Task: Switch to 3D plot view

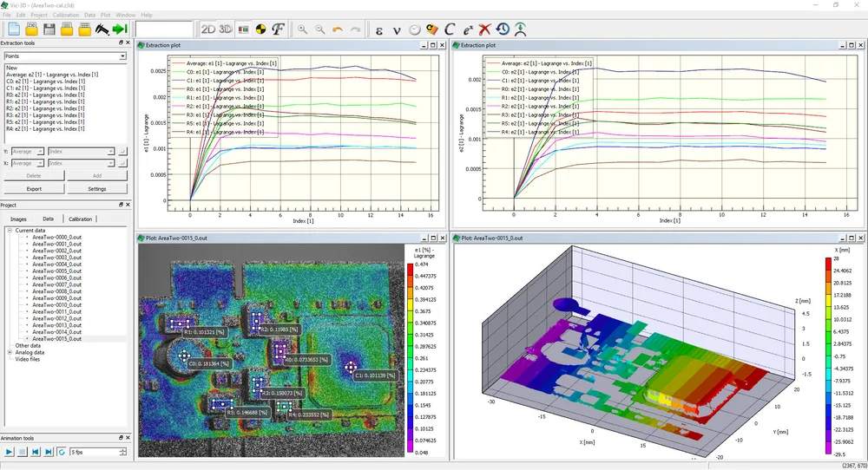Action: pyautogui.click(x=226, y=29)
